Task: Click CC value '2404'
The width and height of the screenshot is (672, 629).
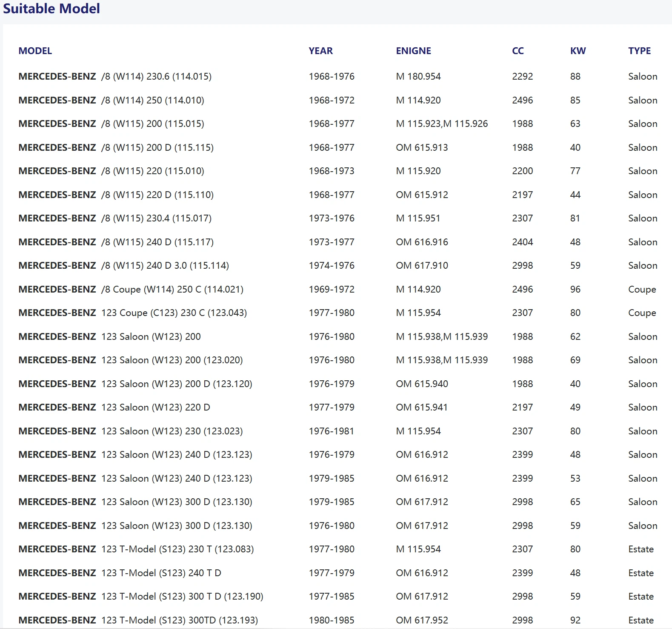Action: point(523,242)
